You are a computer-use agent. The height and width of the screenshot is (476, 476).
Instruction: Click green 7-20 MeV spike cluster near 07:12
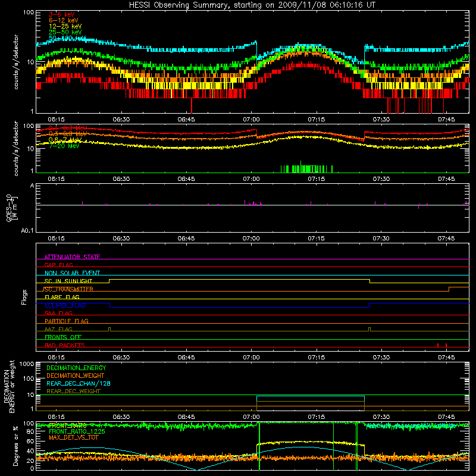[x=306, y=168]
